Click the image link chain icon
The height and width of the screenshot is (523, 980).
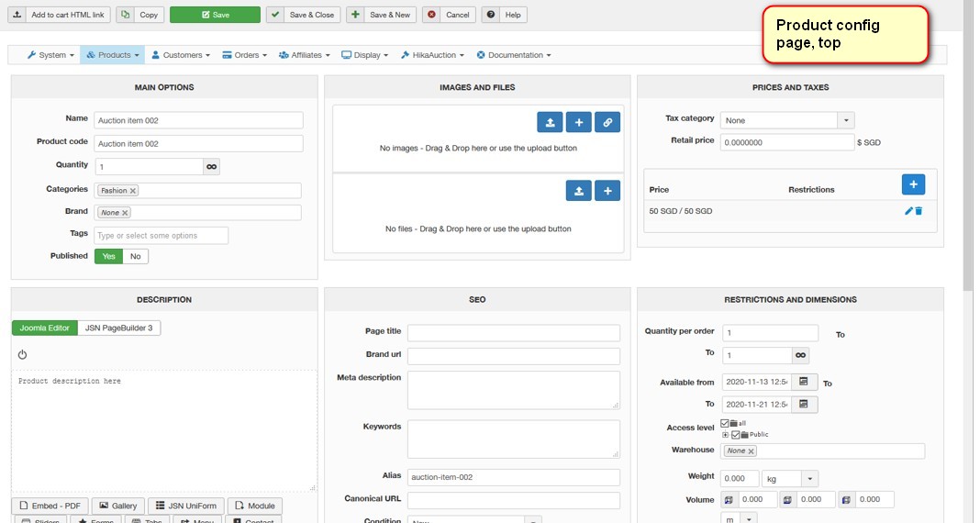(x=607, y=122)
